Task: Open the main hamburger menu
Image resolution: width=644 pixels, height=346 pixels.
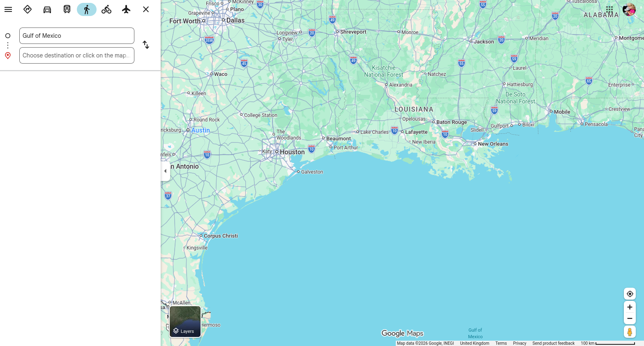Action: tap(8, 9)
